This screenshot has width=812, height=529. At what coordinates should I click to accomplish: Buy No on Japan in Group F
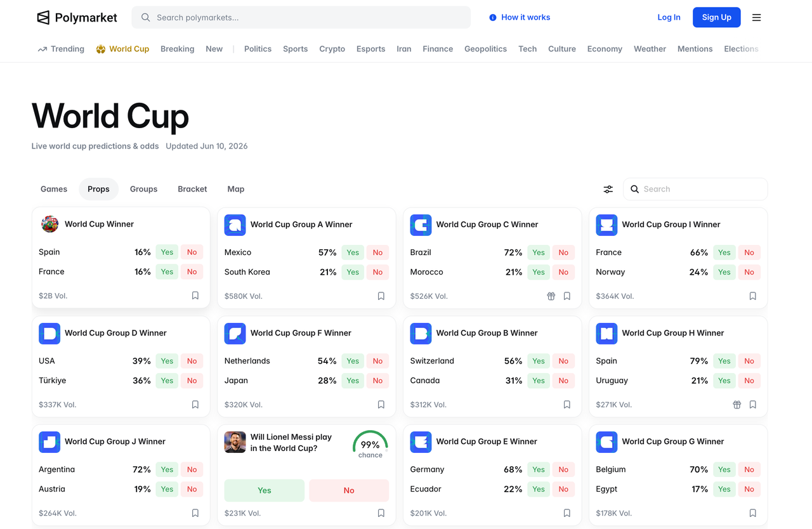[377, 381]
